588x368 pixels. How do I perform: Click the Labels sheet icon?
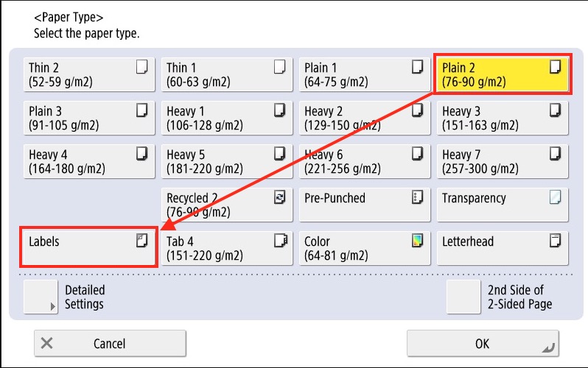141,240
